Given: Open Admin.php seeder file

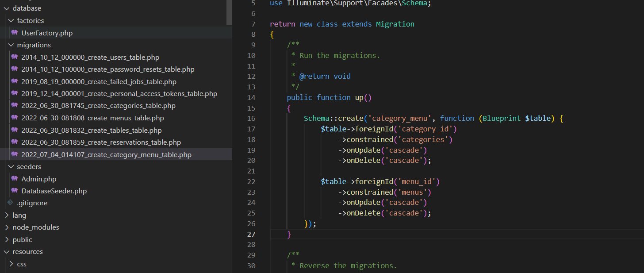Looking at the screenshot, I should click(x=38, y=179).
